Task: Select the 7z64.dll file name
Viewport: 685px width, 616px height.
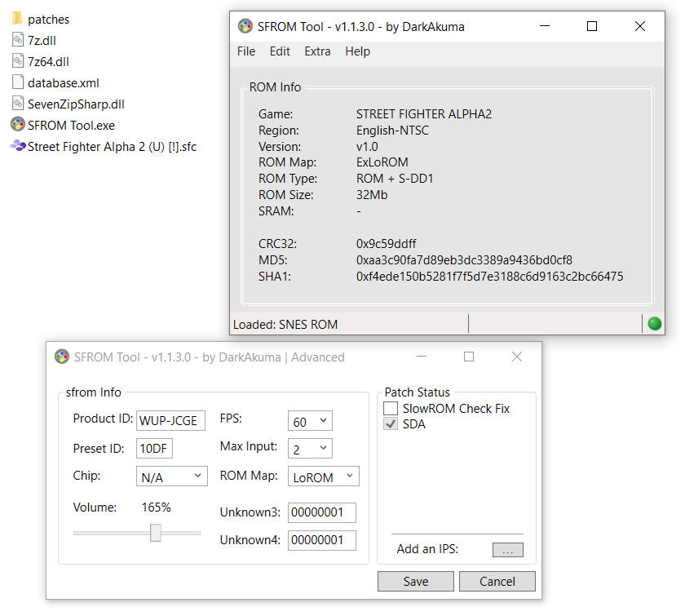Action: pyautogui.click(x=48, y=62)
